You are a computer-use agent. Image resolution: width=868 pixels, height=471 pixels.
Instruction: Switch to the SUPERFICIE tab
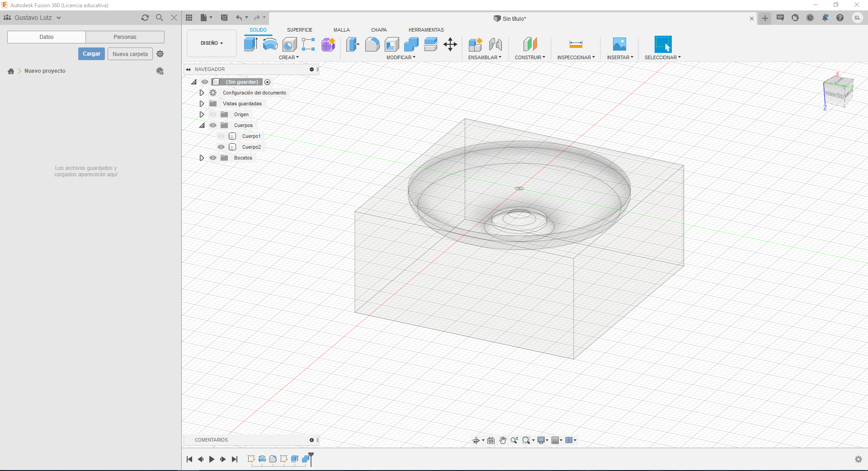click(300, 30)
